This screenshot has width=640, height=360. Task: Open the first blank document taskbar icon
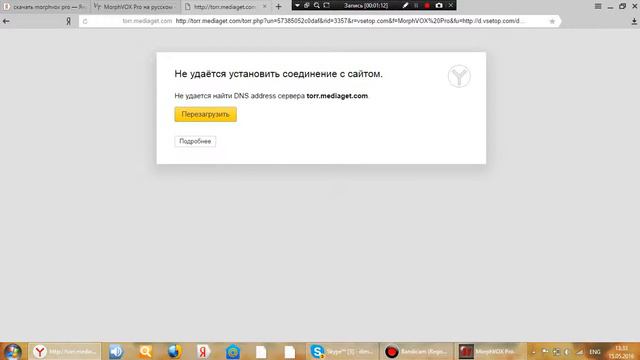click(261, 351)
